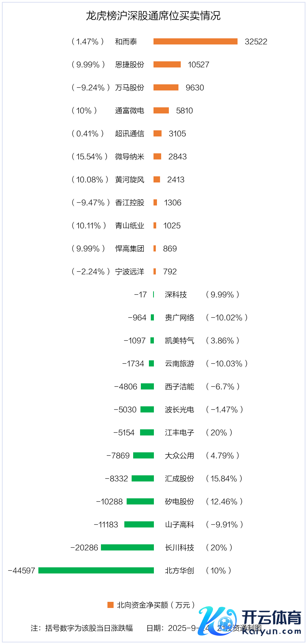This screenshot has height=644, width=307.
Task: Click the footnote about 括号数字 meaning
Action: [x=82, y=628]
